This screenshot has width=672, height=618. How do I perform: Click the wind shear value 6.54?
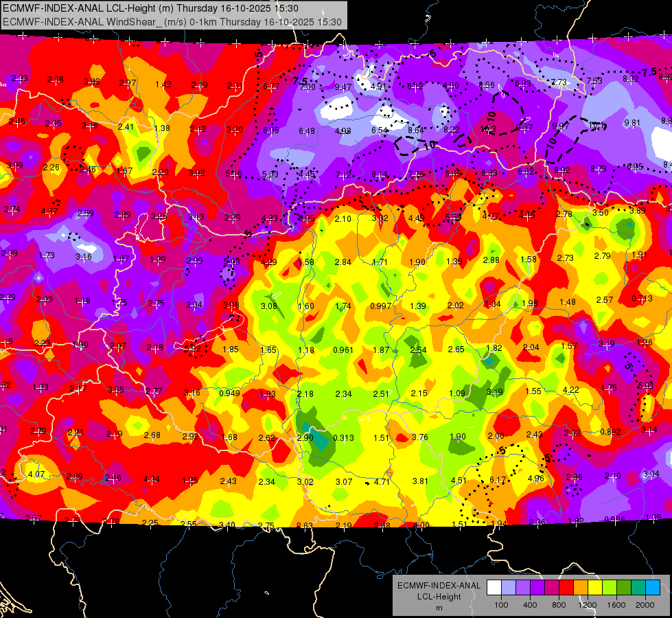(380, 130)
